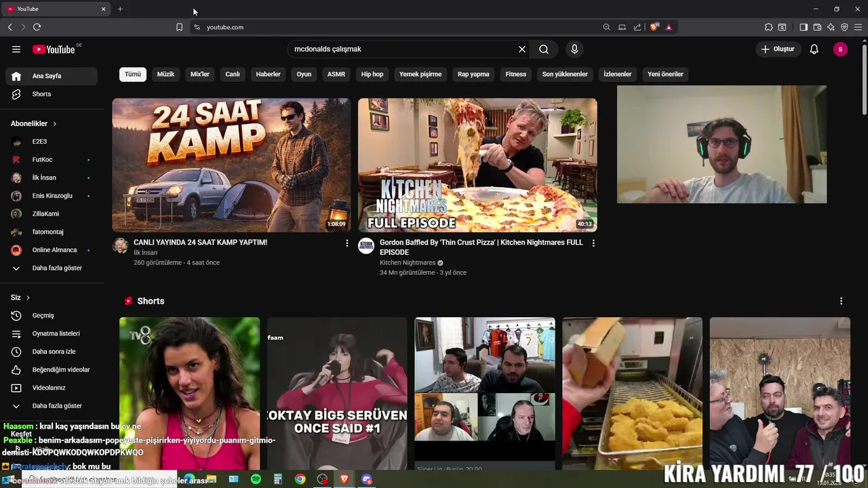Start voice search with microphone icon

coord(574,49)
